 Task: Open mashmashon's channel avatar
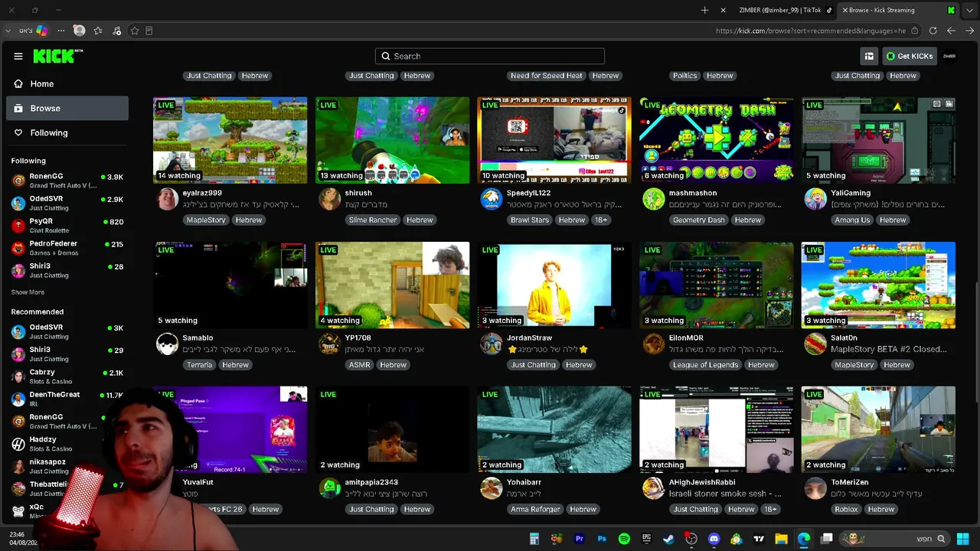[654, 199]
